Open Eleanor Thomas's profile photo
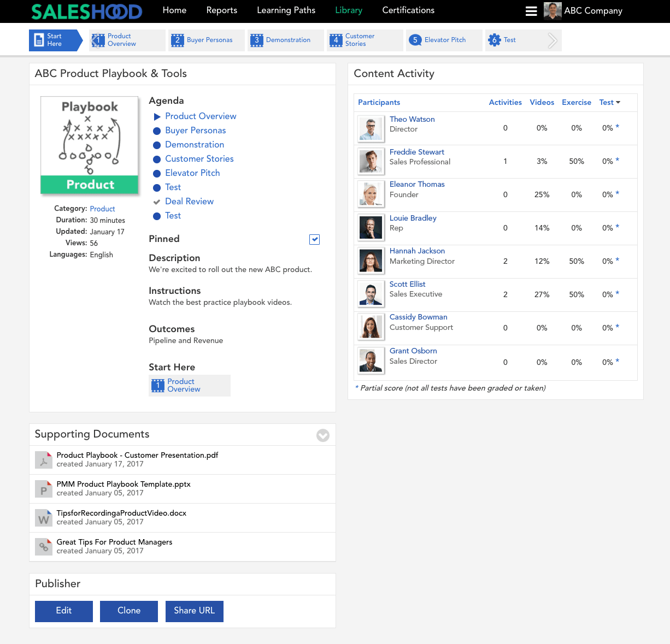 371,194
